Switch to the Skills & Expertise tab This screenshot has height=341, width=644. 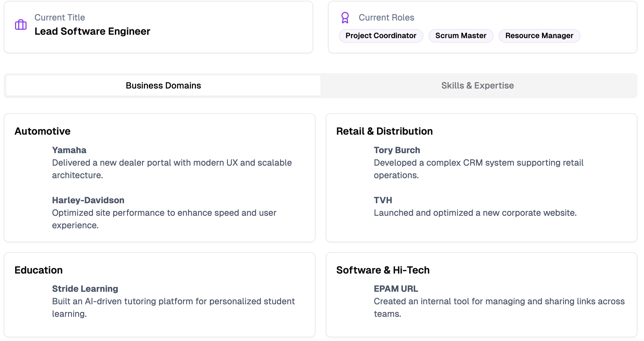pyautogui.click(x=477, y=85)
